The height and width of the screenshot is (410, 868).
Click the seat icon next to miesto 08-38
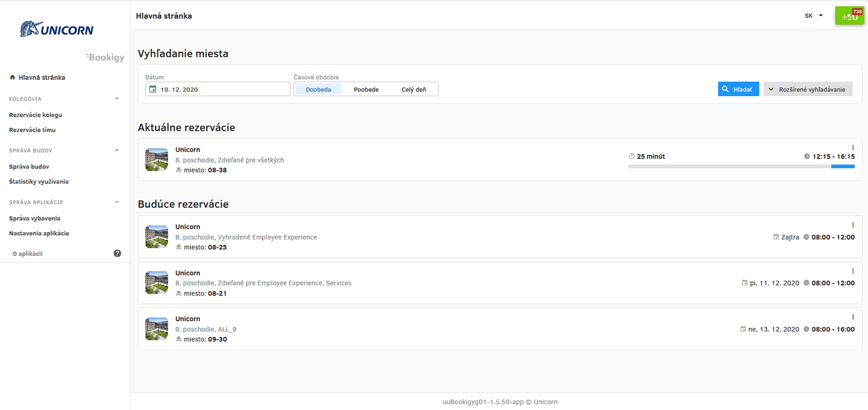[x=178, y=171]
